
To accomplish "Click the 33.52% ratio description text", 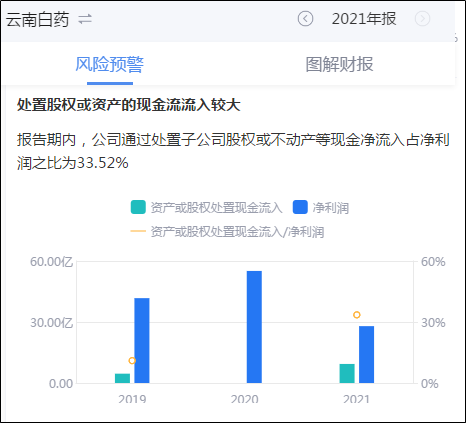I will [233, 151].
